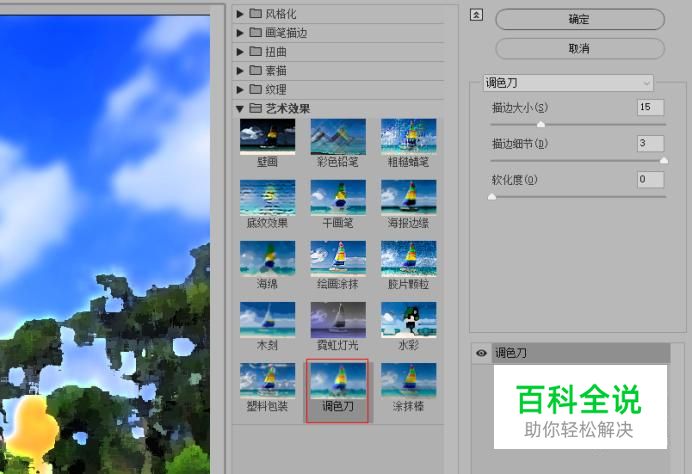Pick the 木刻 filter thumbnail

[267, 320]
